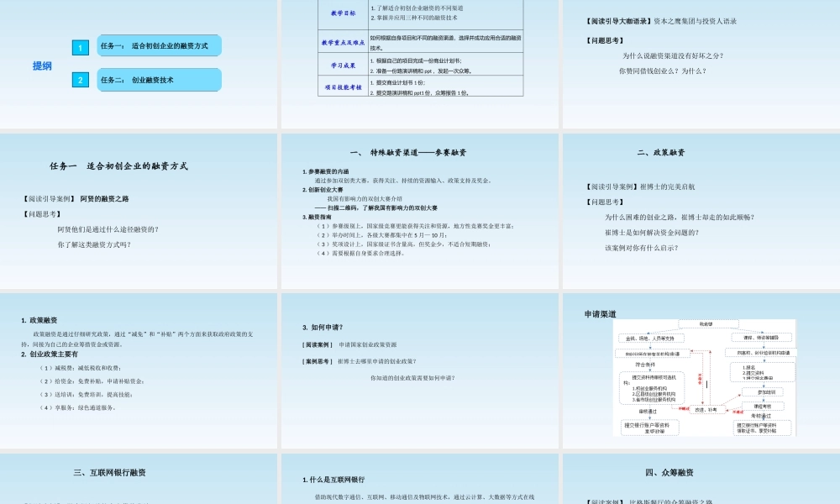Click the flowchart node 符合条件

[x=644, y=365]
